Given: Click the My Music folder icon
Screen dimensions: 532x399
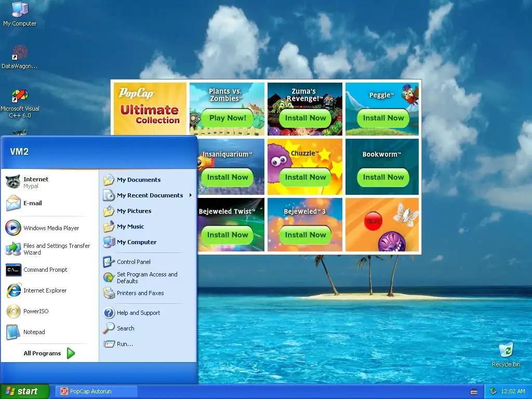Looking at the screenshot, I should coord(109,227).
